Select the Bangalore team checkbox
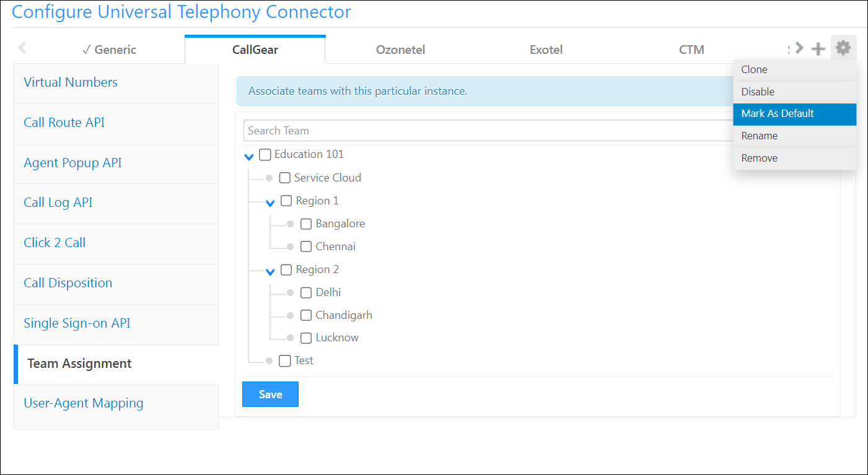 click(306, 224)
